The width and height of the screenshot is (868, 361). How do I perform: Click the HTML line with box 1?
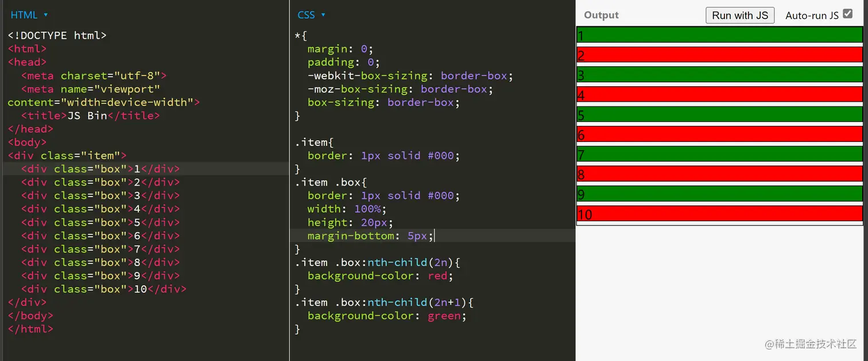coord(100,169)
